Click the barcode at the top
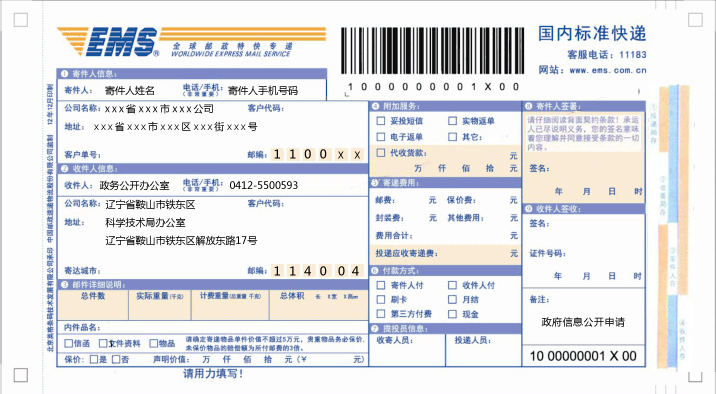The width and height of the screenshot is (716, 394). [x=432, y=50]
